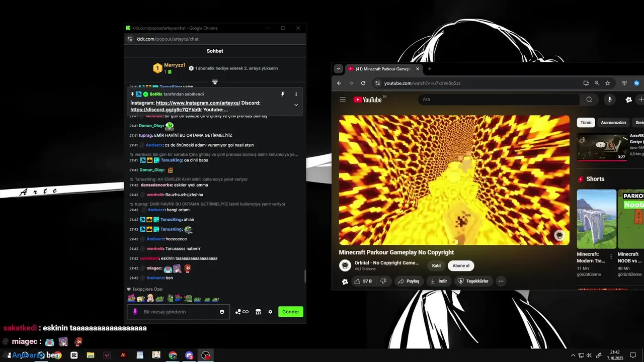Click the install app icon in address bar

pos(586,83)
